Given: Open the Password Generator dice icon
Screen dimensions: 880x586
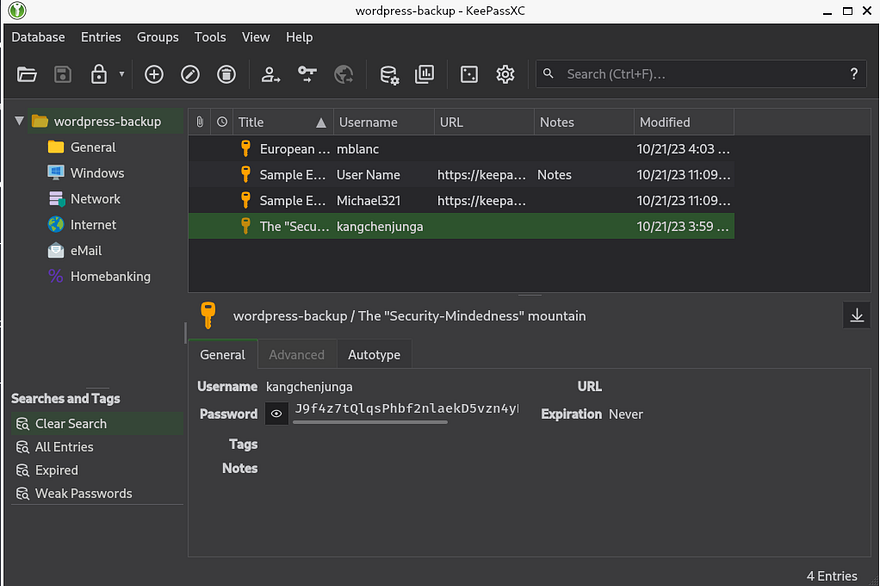Looking at the screenshot, I should (469, 74).
